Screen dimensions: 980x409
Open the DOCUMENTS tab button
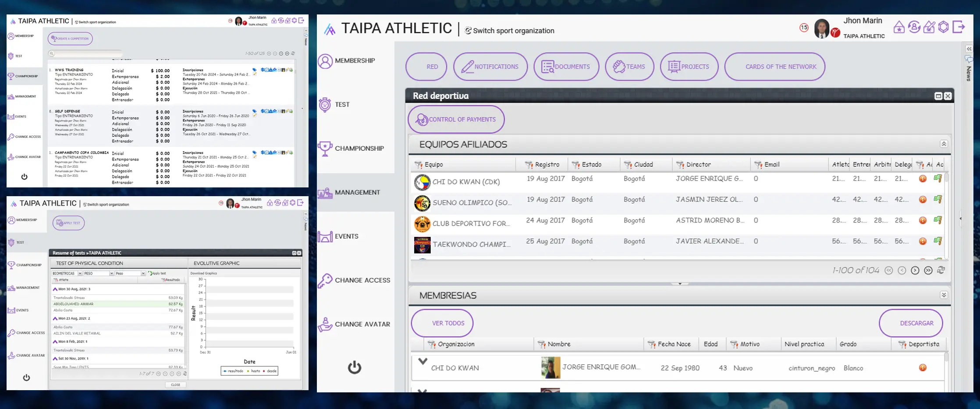coord(566,67)
